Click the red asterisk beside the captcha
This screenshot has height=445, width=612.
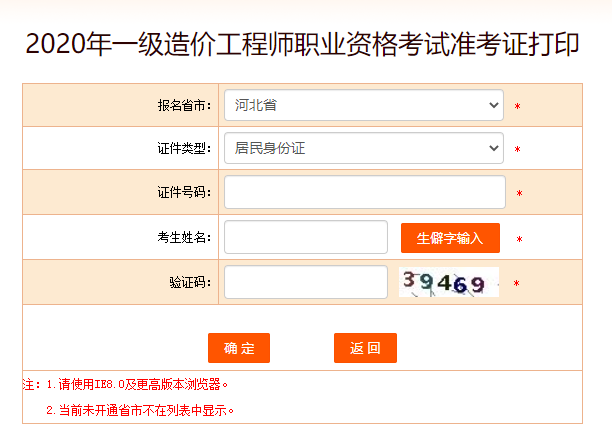(x=516, y=284)
